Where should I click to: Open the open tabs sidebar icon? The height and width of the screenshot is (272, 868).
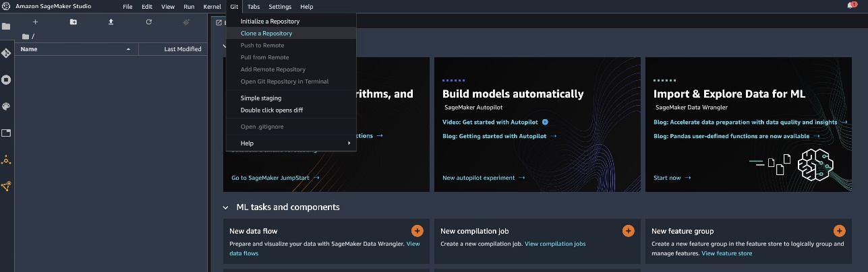pos(6,133)
